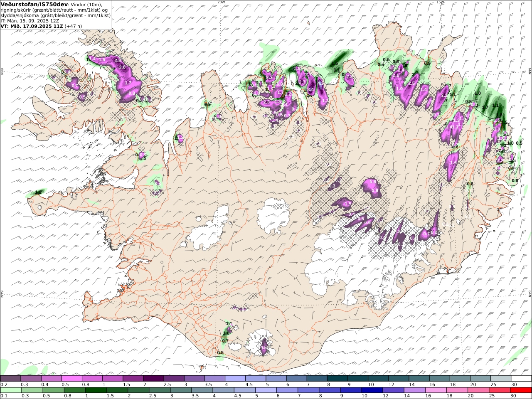Click the darkest green 1 rain-scale swatch
This screenshot has height=399, width=532.
[x=96, y=390]
